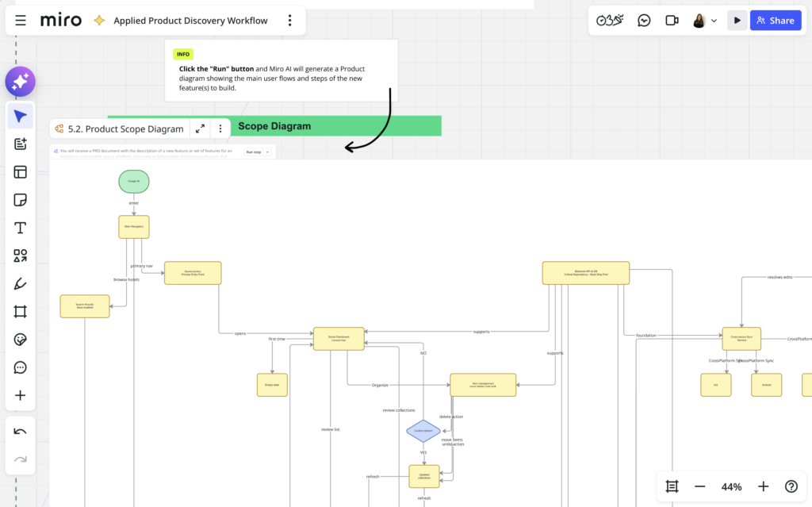This screenshot has height=507, width=812.
Task: Select the Saved Dashboard Central Hub node
Action: click(x=338, y=339)
